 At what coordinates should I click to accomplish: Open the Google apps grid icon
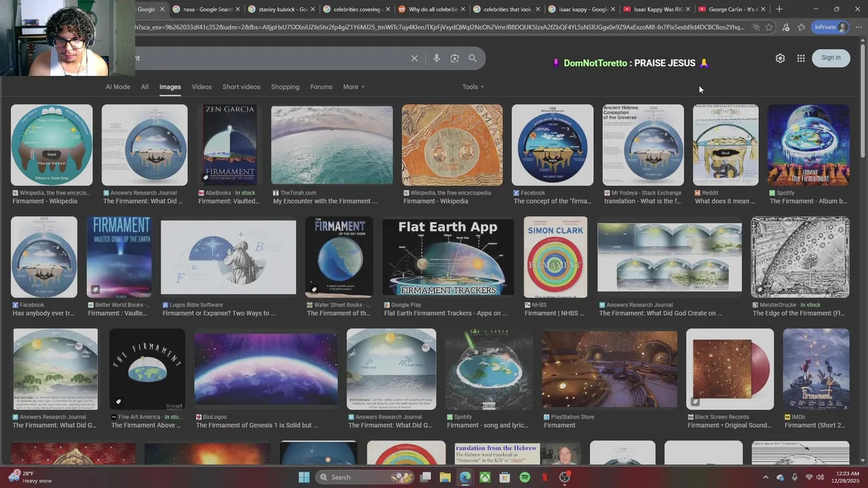(x=801, y=58)
